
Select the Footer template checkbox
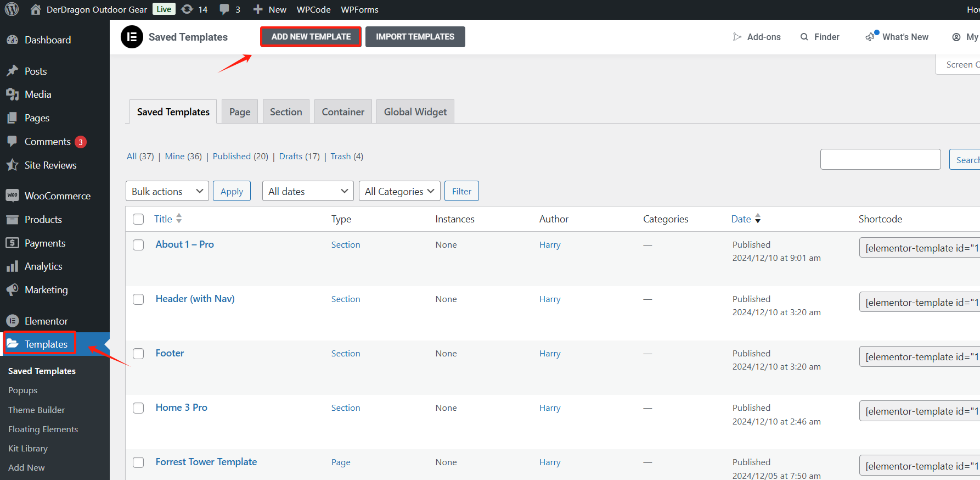(138, 354)
